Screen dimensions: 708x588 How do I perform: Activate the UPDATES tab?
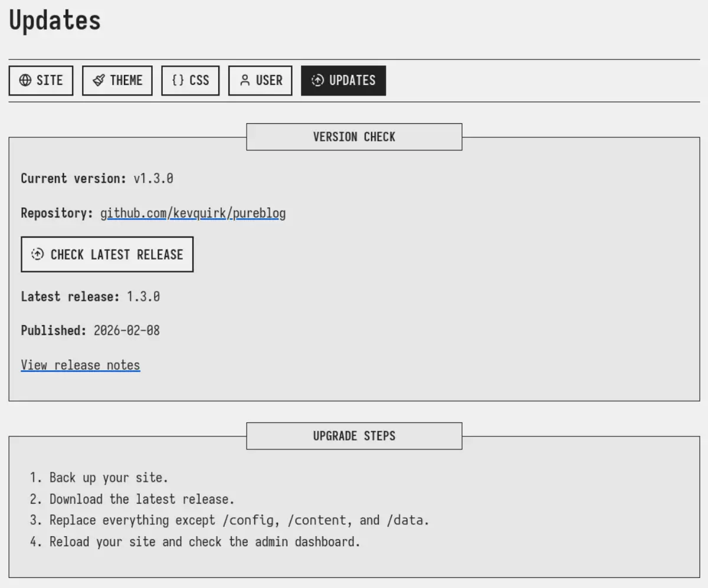(343, 80)
